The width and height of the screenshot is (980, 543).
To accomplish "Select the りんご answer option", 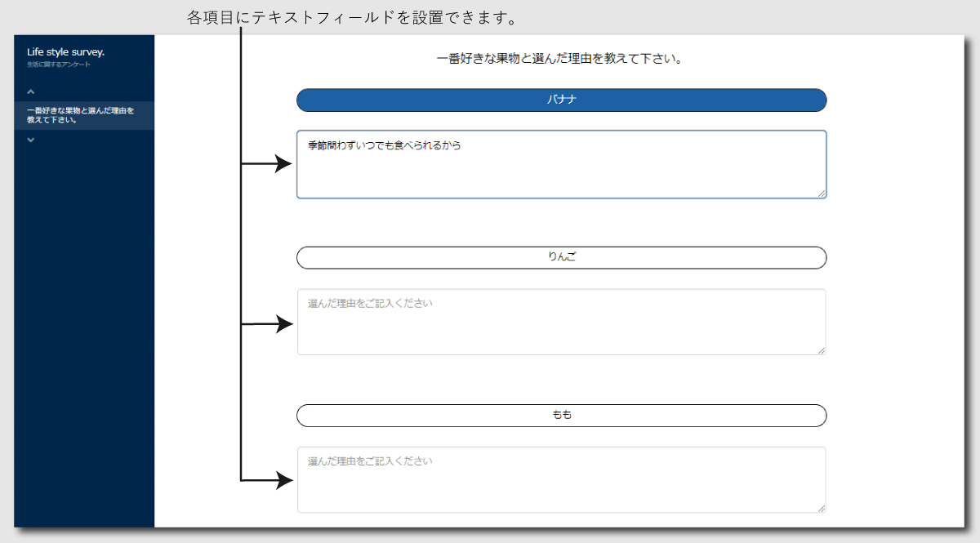I will (561, 257).
